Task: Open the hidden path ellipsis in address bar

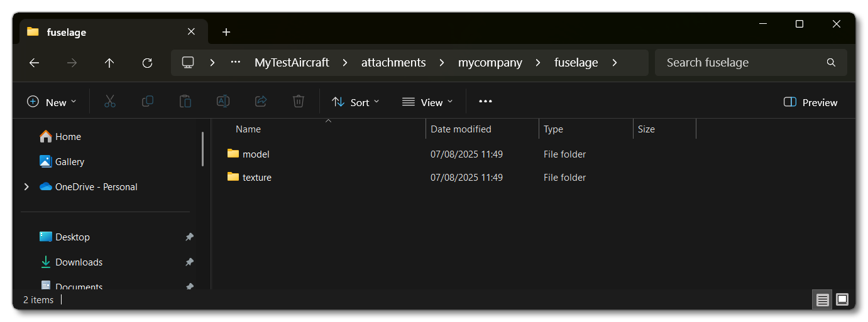Action: tap(236, 63)
